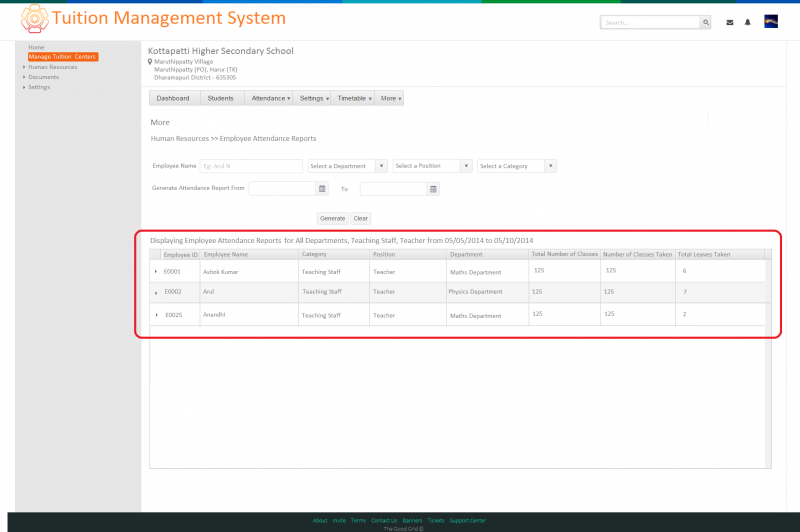Open the From date calendar icon

pos(322,189)
